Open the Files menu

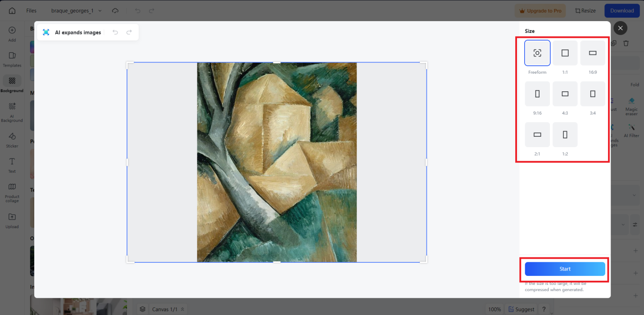tap(31, 10)
